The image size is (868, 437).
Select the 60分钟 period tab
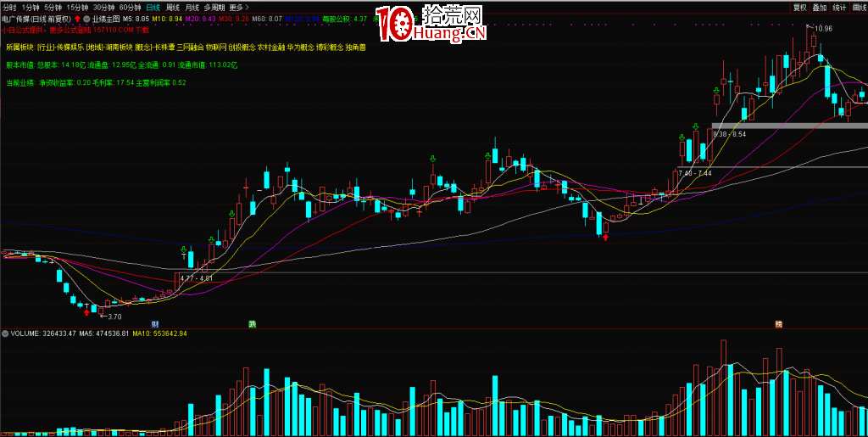point(131,8)
